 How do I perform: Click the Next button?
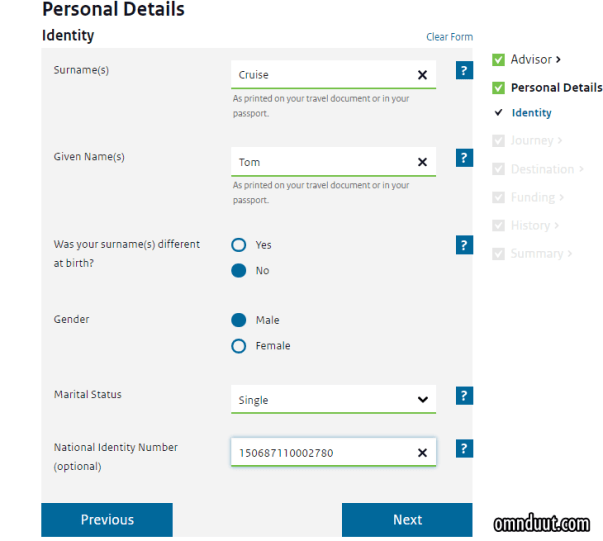coord(407,520)
